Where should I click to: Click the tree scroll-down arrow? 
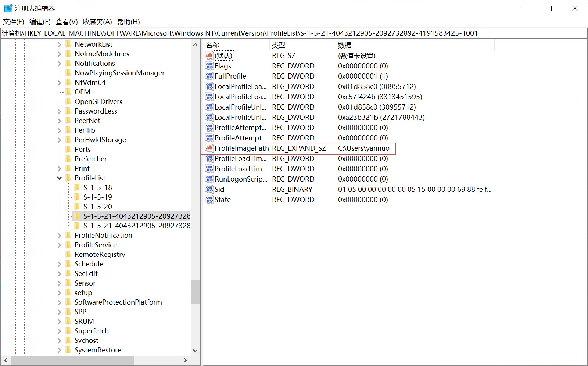pyautogui.click(x=195, y=351)
